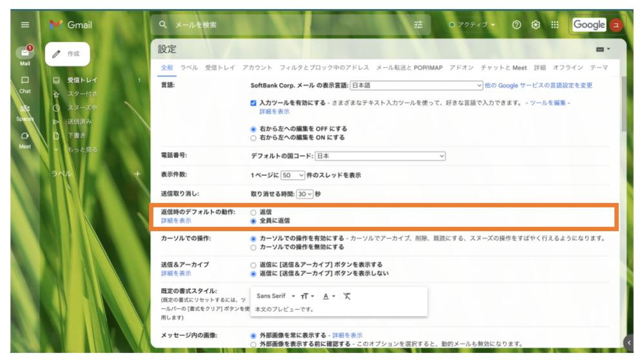Select 外部画像を常に表示する

pos(253,336)
